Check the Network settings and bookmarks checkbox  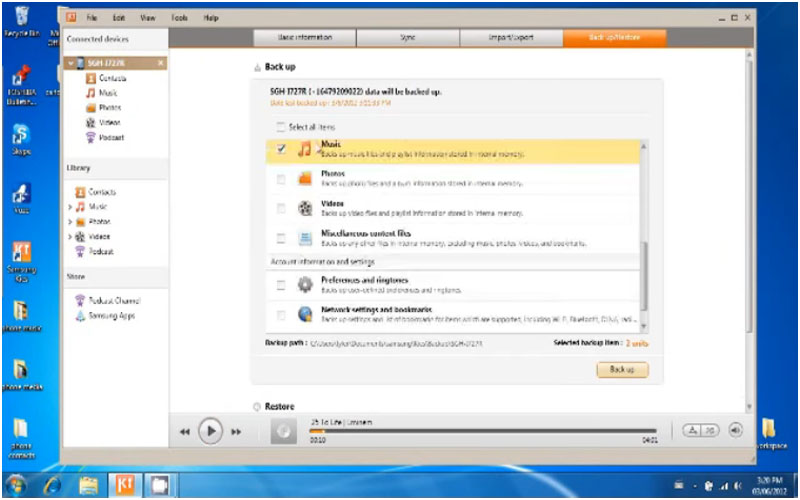pos(281,315)
